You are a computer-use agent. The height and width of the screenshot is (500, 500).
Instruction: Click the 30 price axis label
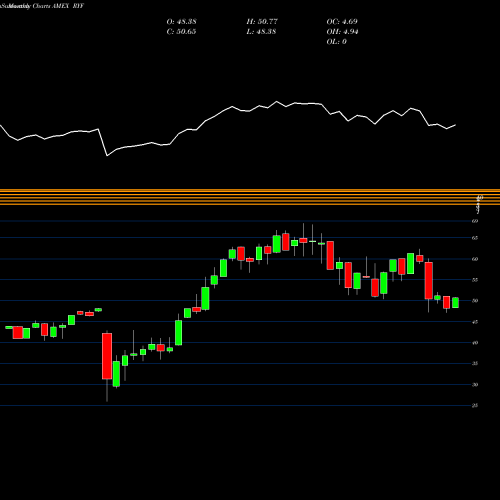475,385
